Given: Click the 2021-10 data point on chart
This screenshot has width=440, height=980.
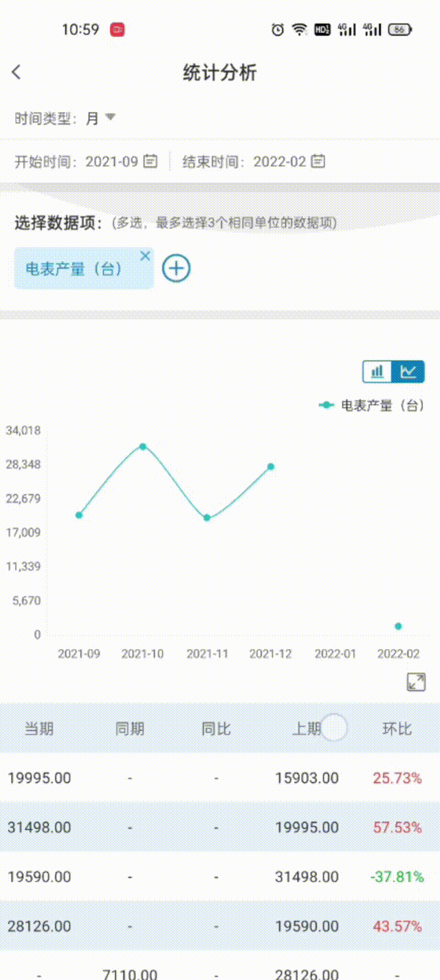Looking at the screenshot, I should click(x=143, y=447).
